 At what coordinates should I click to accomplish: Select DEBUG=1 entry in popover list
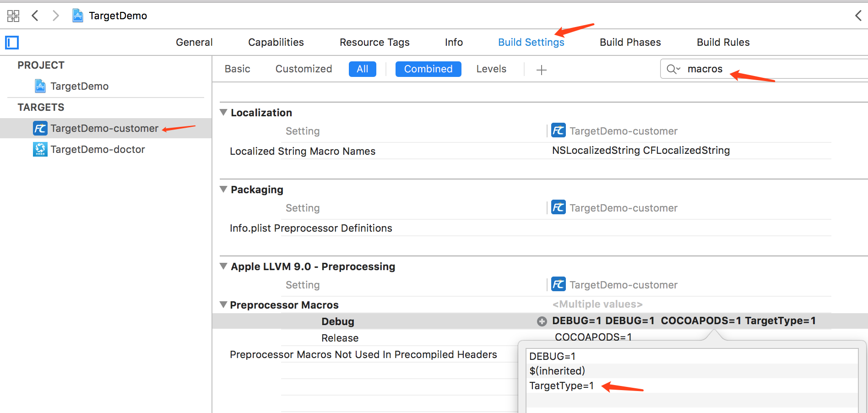pos(692,356)
